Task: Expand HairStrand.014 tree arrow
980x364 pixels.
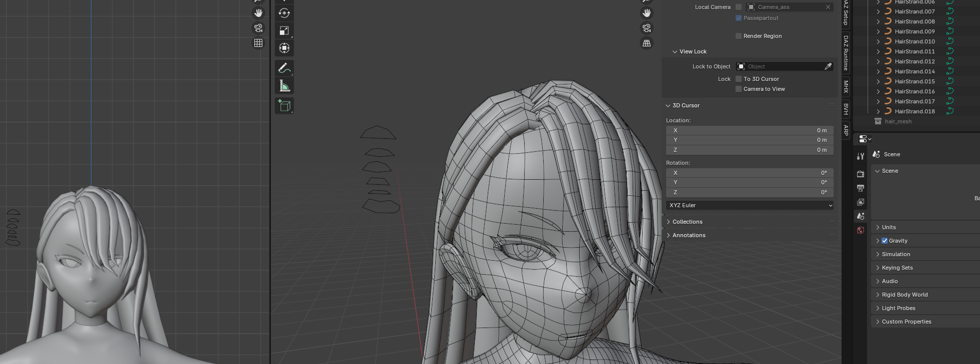Action: click(878, 71)
